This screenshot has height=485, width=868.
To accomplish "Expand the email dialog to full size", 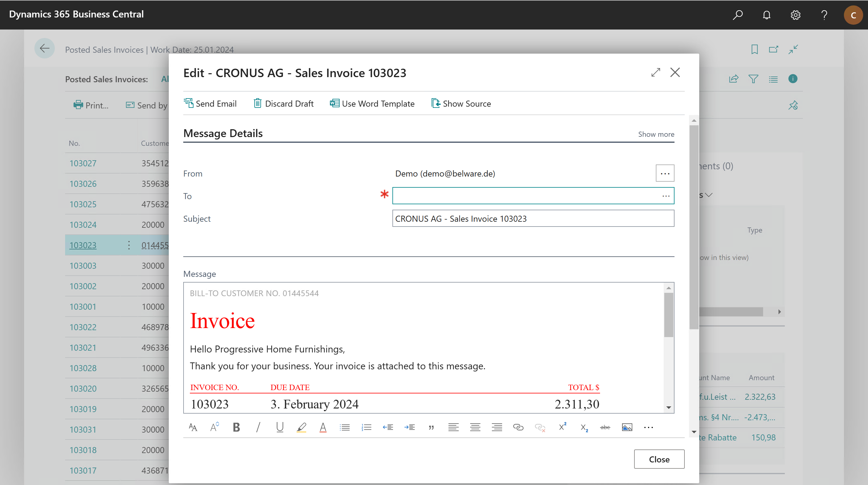I will pyautogui.click(x=656, y=72).
